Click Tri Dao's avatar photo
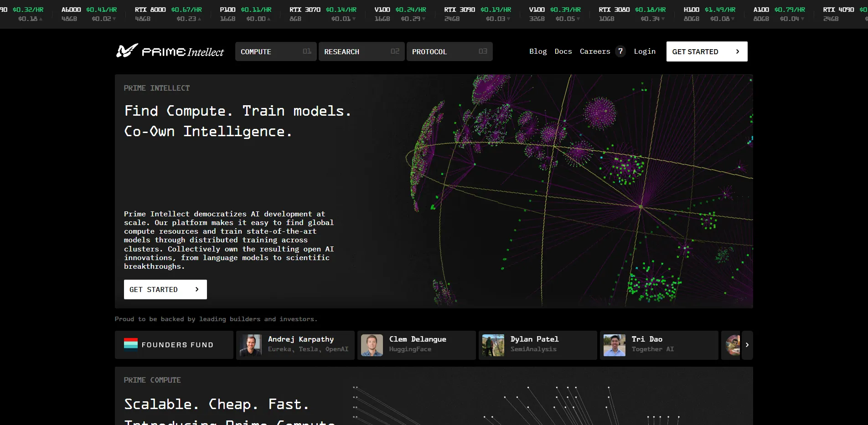Viewport: 868px width, 425px height. click(615, 345)
